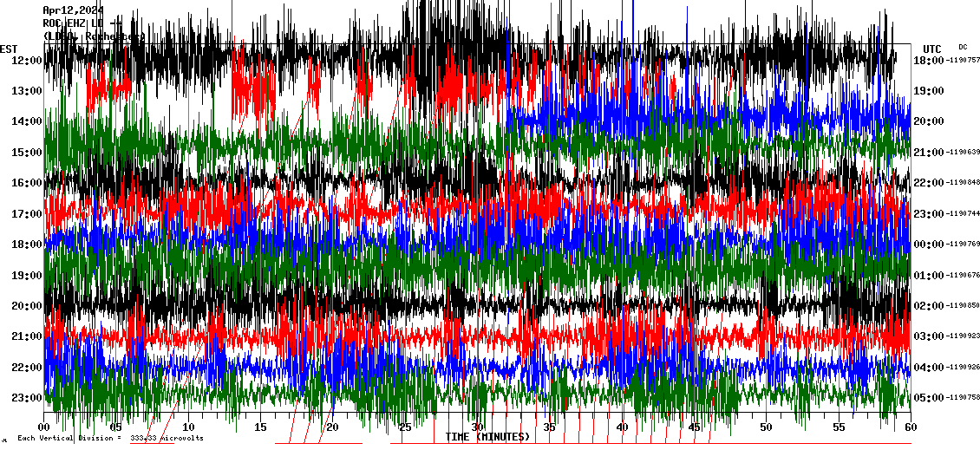The width and height of the screenshot is (980, 450).
Task: Select the 23:00 EST row label
Action: tap(27, 398)
